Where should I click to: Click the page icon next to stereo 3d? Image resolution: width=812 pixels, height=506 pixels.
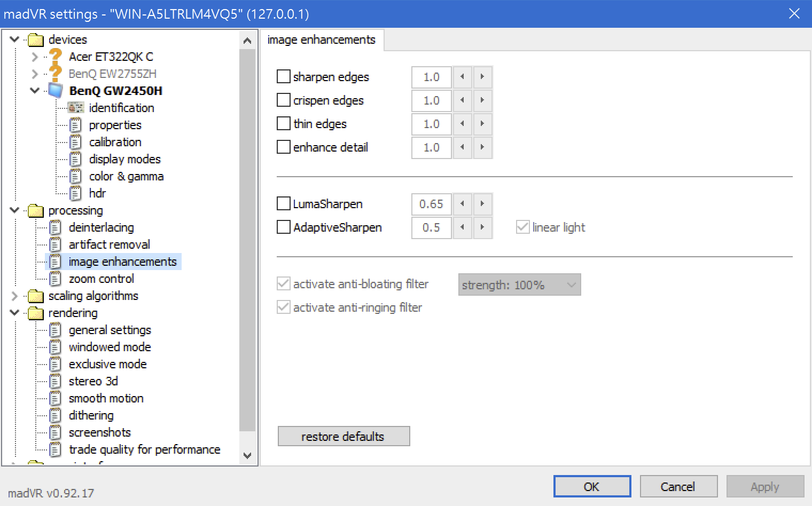click(x=56, y=381)
